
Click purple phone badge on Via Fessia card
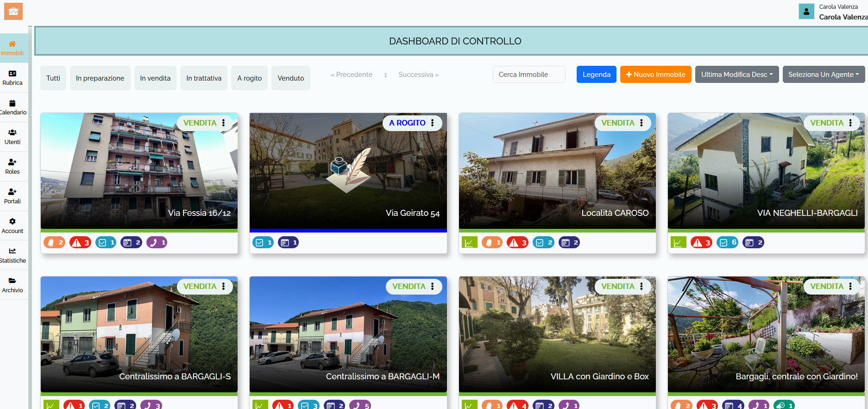click(157, 242)
